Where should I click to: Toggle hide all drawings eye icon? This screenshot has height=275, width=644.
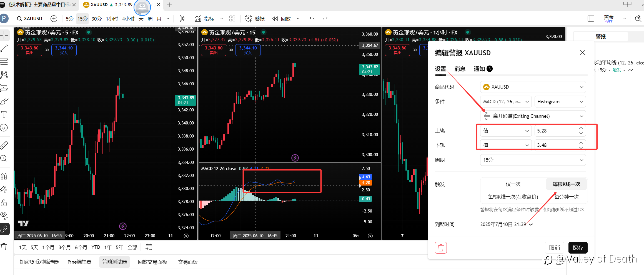pyautogui.click(x=4, y=215)
